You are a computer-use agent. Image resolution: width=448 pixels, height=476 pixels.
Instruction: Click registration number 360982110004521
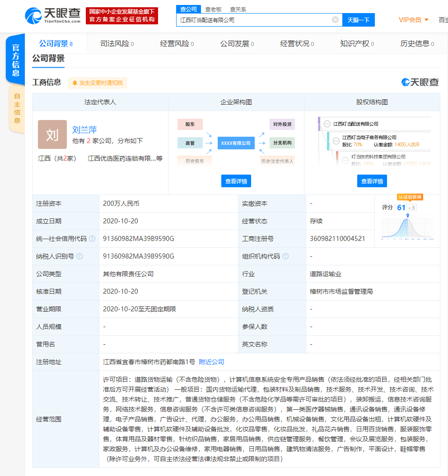coord(337,239)
